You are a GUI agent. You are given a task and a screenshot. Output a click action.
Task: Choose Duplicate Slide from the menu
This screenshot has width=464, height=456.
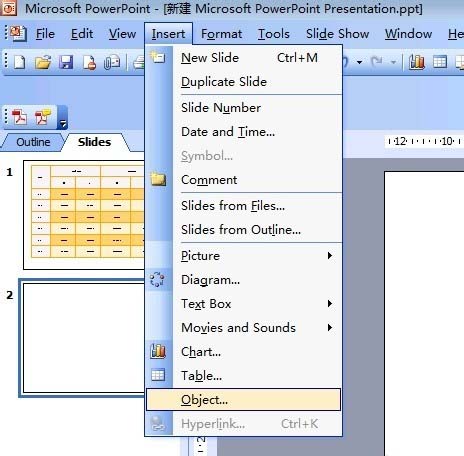pyautogui.click(x=243, y=82)
